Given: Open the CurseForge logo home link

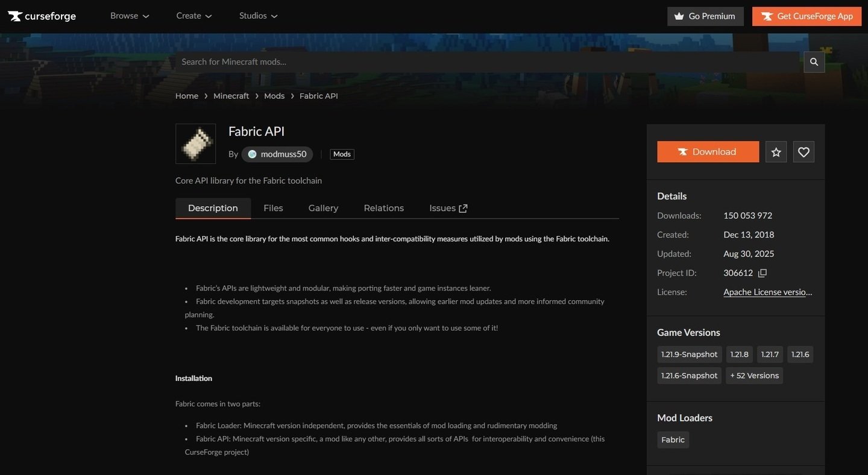Looking at the screenshot, I should (42, 16).
